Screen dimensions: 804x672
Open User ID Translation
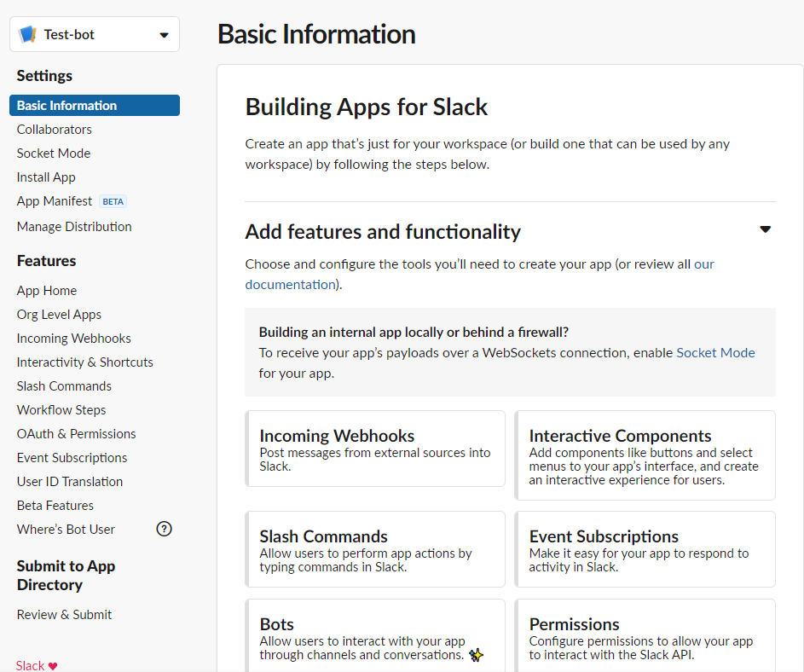click(x=70, y=482)
